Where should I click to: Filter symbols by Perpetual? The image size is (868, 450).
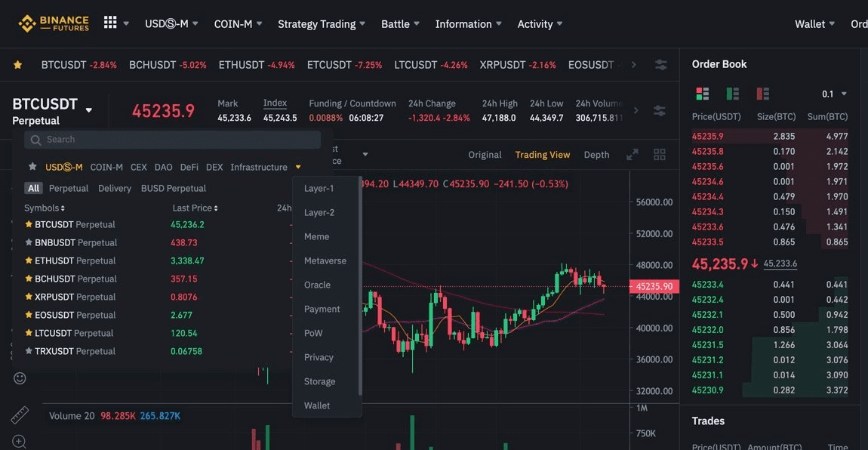pyautogui.click(x=69, y=188)
